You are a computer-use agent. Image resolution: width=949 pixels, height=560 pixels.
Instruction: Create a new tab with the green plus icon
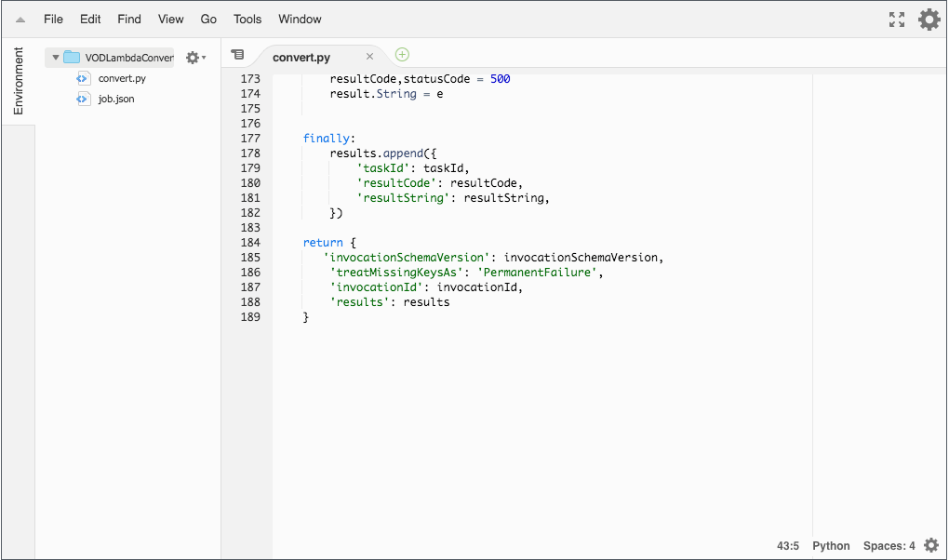coord(401,55)
